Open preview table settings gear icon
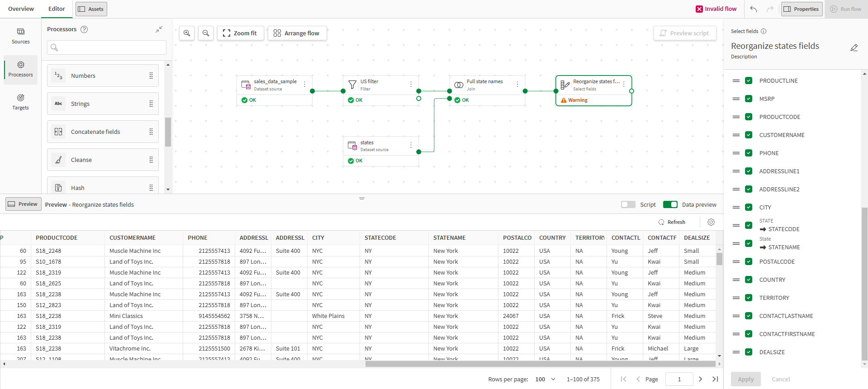The height and width of the screenshot is (389, 868). 711,222
